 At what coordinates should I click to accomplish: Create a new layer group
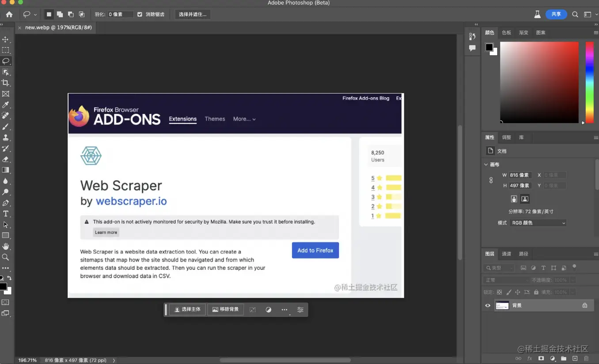click(564, 358)
